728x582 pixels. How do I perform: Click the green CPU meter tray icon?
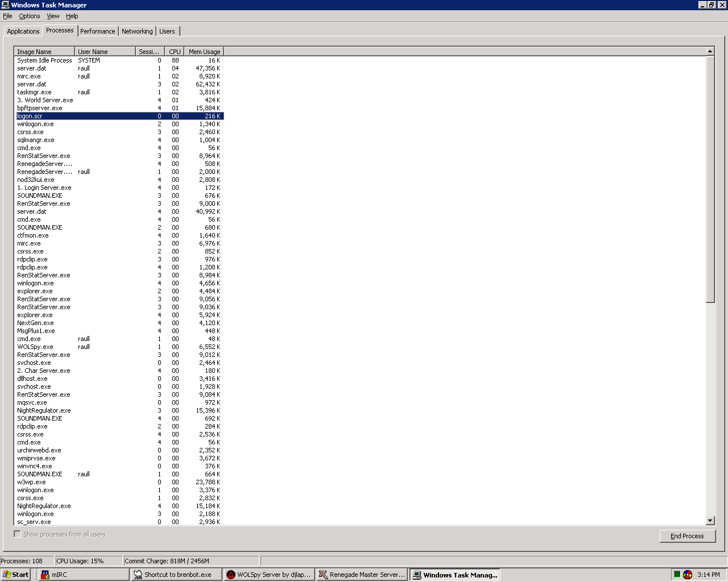[x=677, y=575]
